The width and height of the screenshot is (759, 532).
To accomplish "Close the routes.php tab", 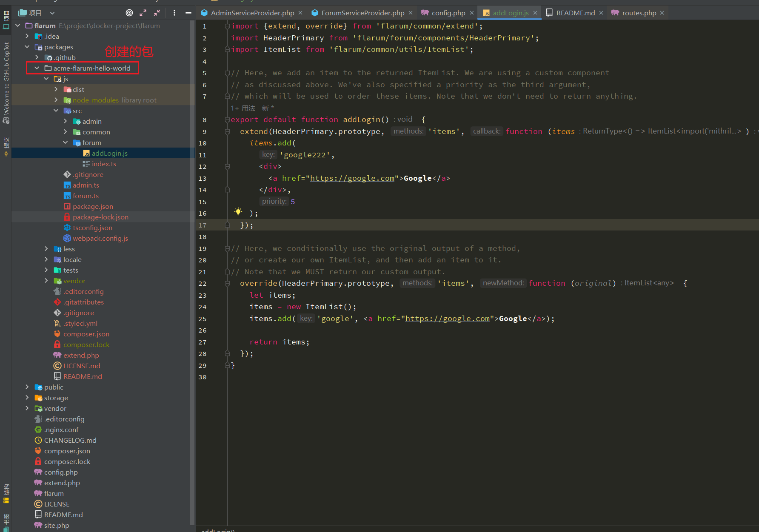I will click(662, 13).
